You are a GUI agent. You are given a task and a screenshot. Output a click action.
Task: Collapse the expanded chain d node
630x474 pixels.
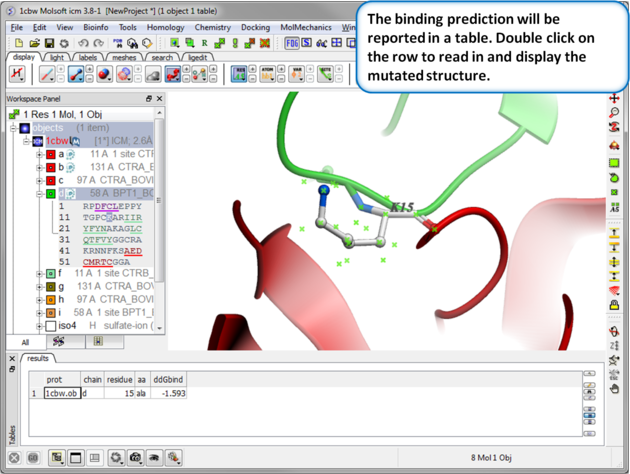[40, 194]
